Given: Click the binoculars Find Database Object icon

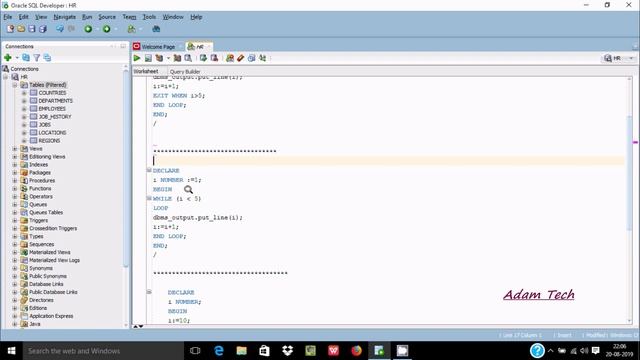Looking at the screenshot, I should (x=156, y=29).
